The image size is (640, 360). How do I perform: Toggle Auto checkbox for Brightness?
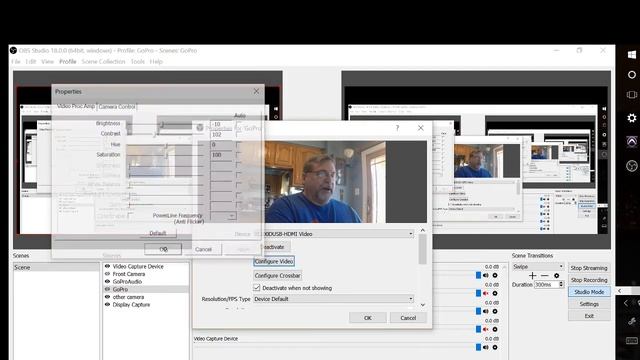click(x=238, y=124)
